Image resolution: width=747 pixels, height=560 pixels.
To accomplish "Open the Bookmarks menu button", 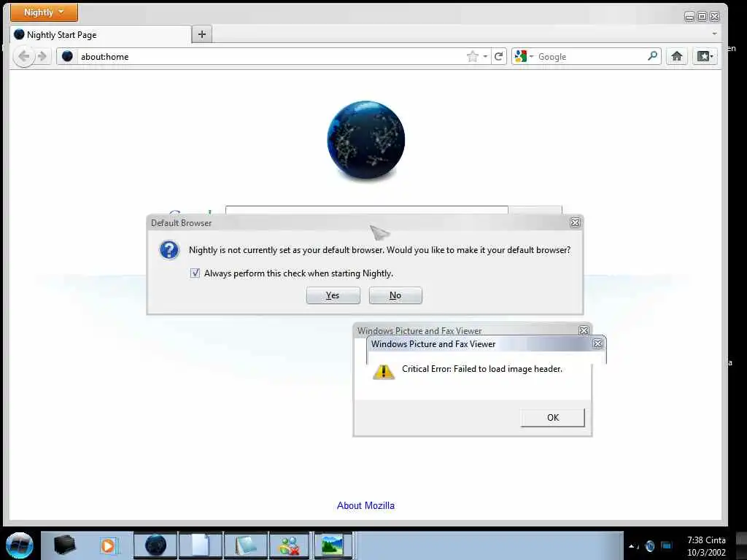I will [705, 57].
